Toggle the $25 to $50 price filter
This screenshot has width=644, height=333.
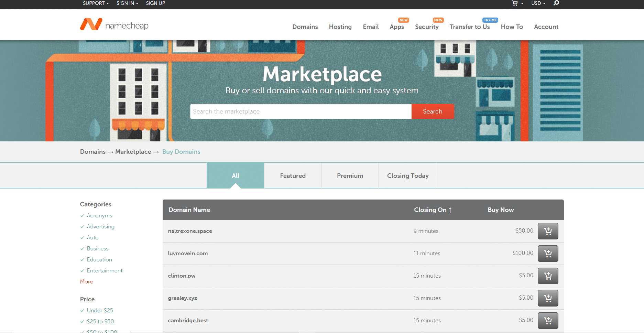97,322
